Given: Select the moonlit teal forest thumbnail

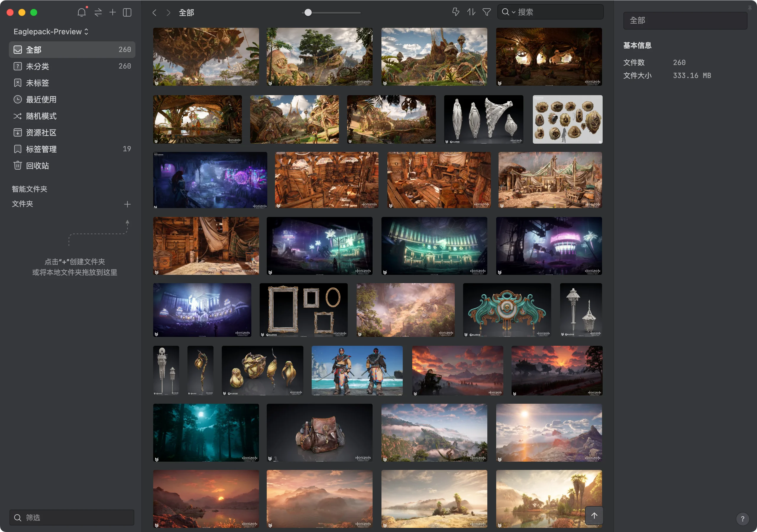Looking at the screenshot, I should [206, 432].
